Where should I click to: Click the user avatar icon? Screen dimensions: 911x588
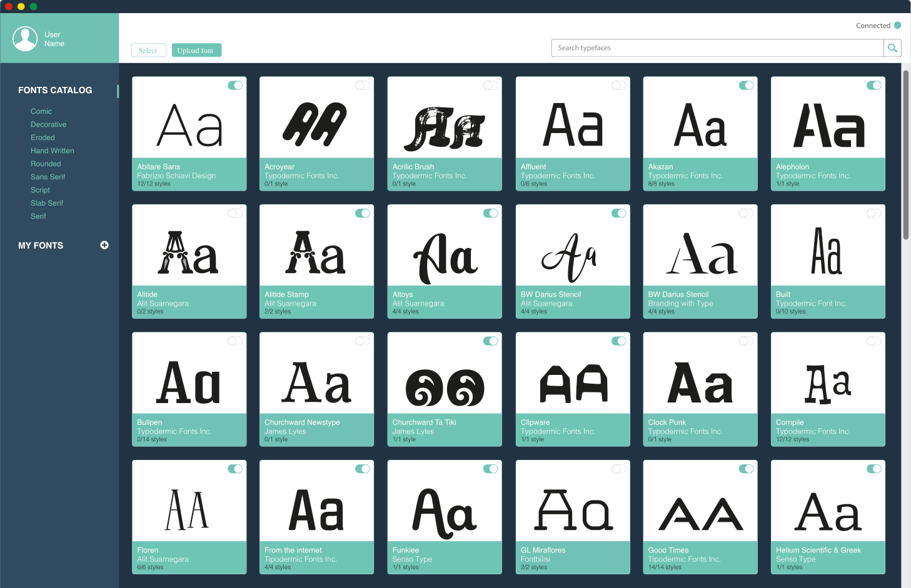(25, 39)
